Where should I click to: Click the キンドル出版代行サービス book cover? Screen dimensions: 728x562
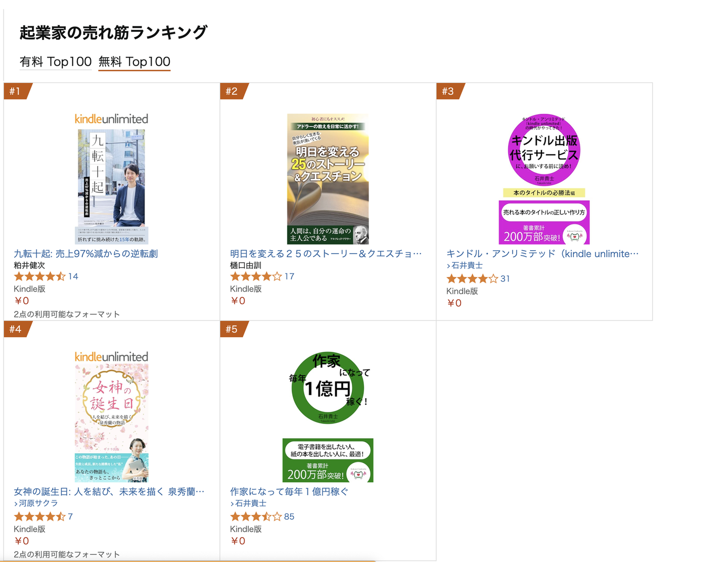(x=544, y=179)
